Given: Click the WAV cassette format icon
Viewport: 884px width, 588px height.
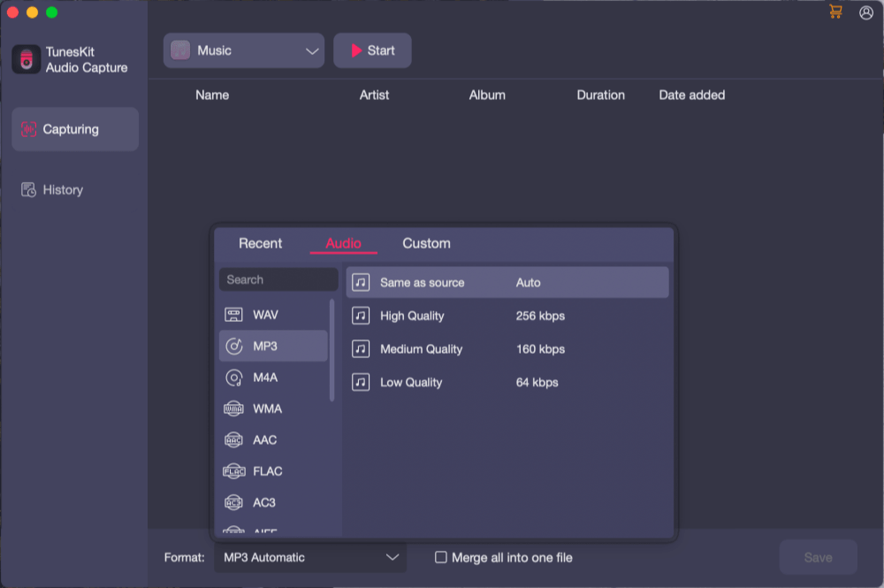Looking at the screenshot, I should coord(233,315).
